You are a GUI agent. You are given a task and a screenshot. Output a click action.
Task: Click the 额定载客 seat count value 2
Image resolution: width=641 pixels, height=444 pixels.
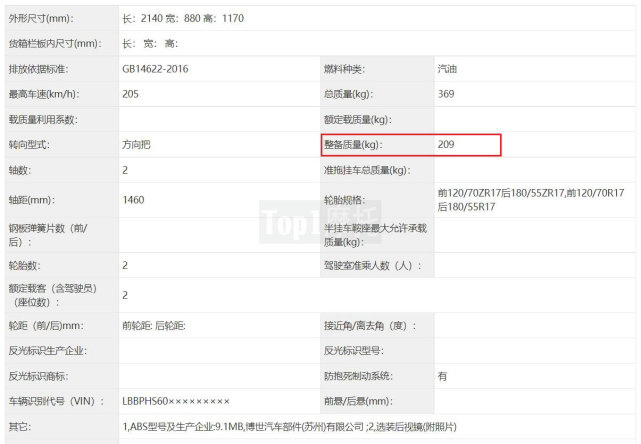[125, 295]
